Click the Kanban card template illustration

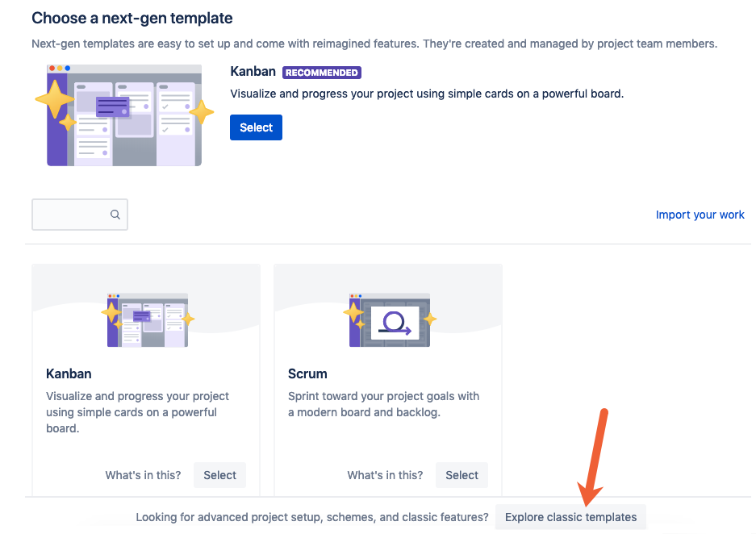click(145, 319)
